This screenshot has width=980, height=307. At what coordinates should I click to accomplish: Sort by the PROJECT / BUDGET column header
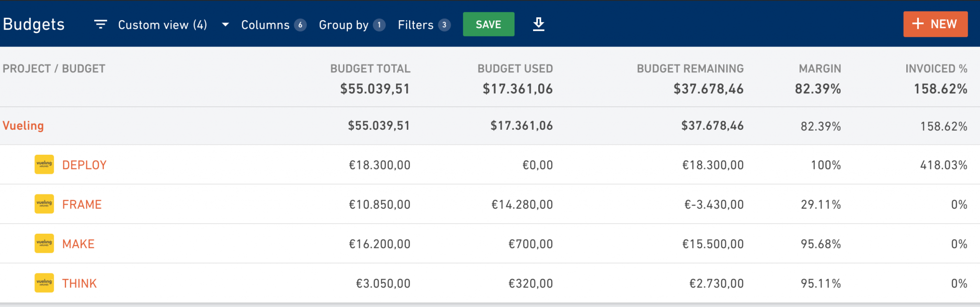(x=54, y=68)
